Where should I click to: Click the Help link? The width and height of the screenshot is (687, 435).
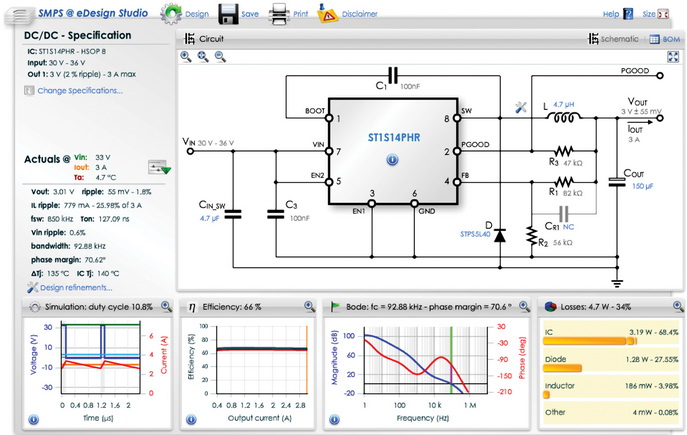pyautogui.click(x=611, y=14)
